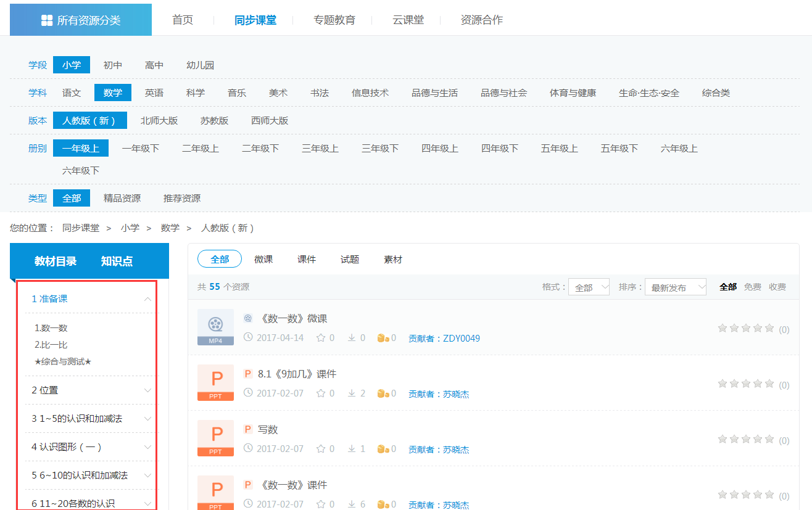Screen dimensions: 812x510
Task: Show only 免费 resources
Action: [752, 287]
